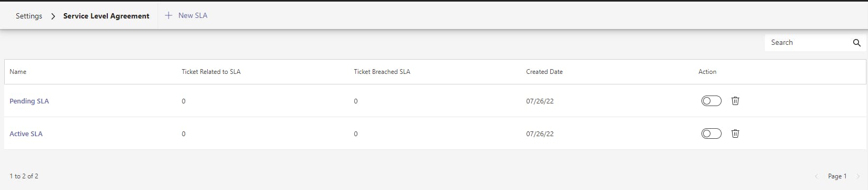Click the search magnifier icon
868x190 pixels.
coord(857,43)
